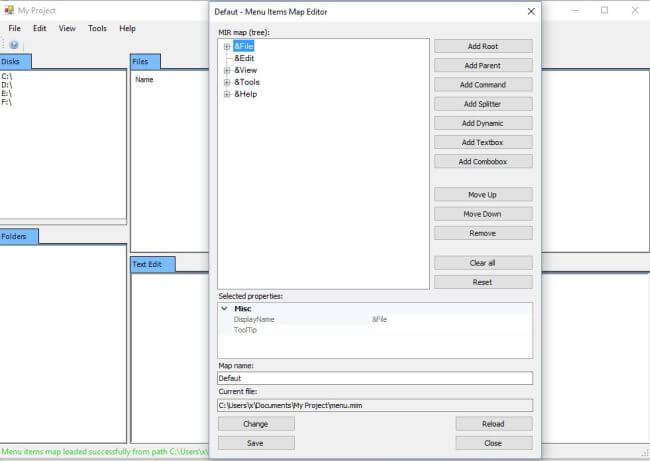The image size is (650, 461).
Task: Expand the &File tree node
Action: click(227, 46)
